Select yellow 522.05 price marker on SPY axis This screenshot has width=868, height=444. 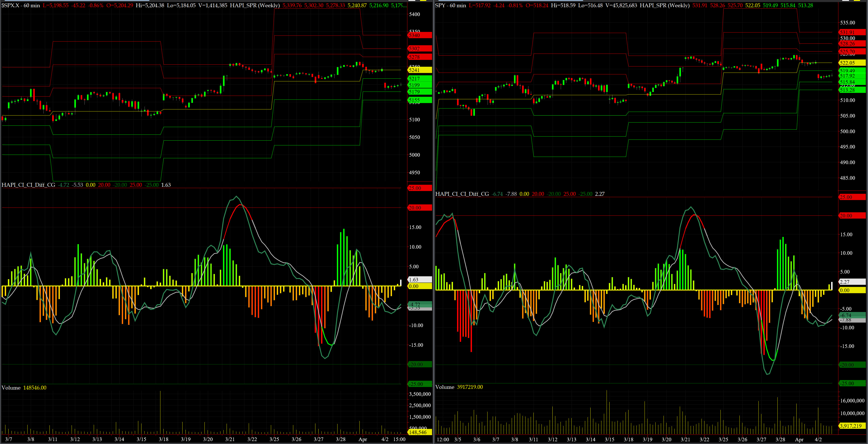[852, 63]
